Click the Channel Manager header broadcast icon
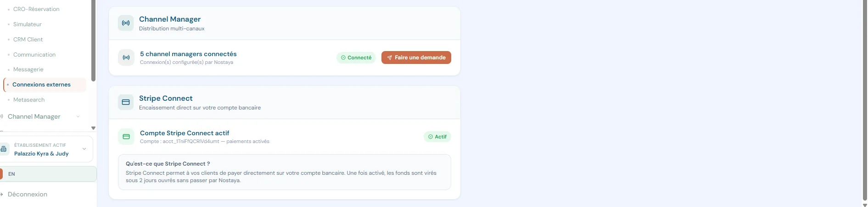This screenshot has height=207, width=868. point(126,23)
